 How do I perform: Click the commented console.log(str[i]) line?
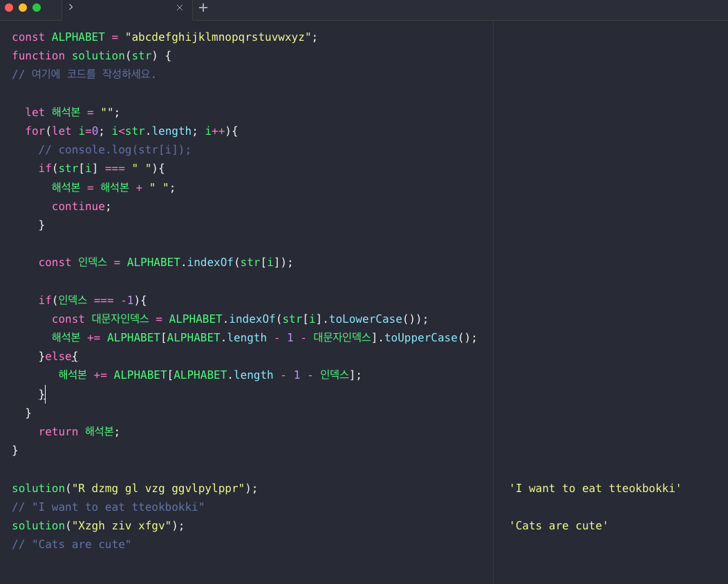point(115,149)
